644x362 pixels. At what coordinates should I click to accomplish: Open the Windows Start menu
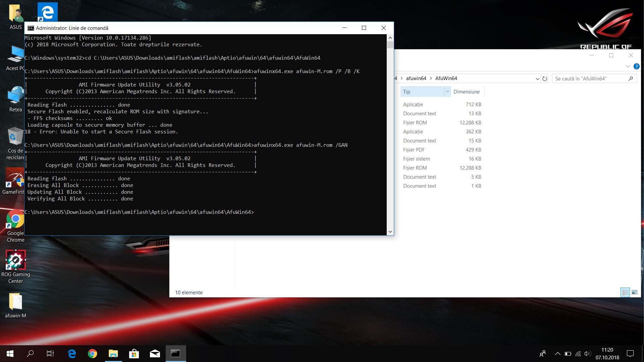coord(10,354)
